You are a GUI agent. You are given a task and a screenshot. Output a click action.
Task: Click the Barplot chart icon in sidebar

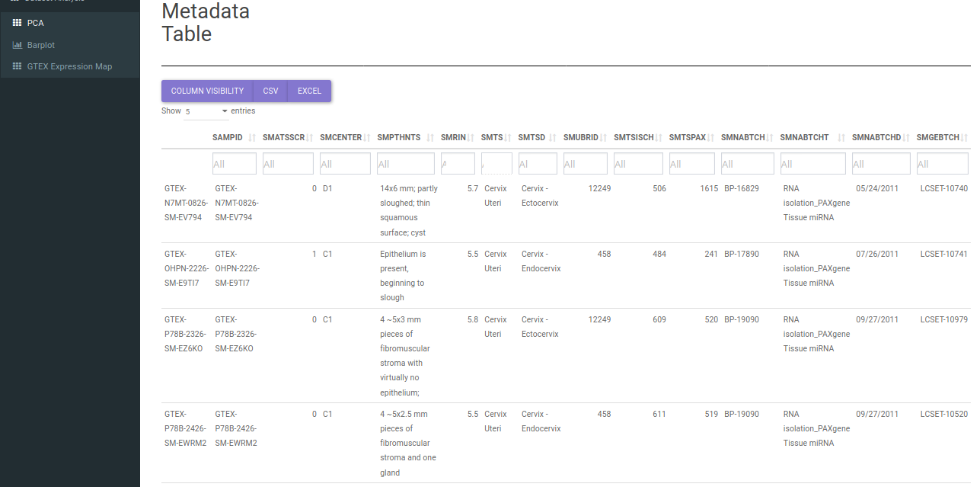17,45
